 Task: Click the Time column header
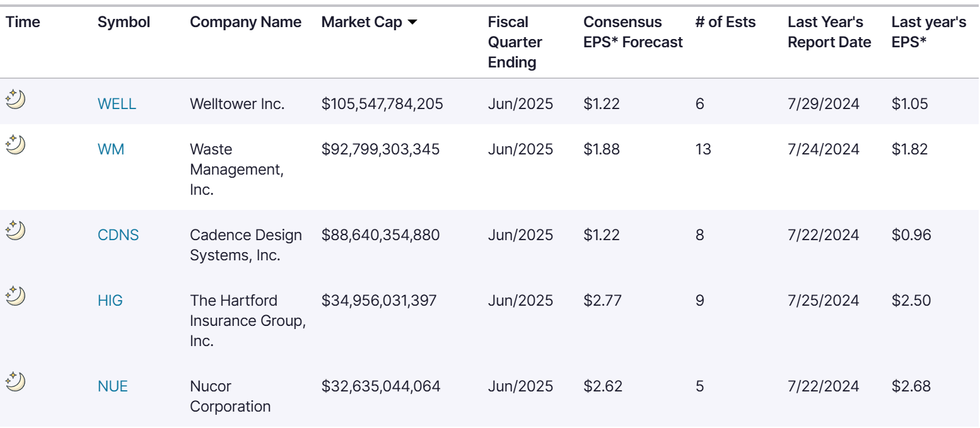click(23, 23)
